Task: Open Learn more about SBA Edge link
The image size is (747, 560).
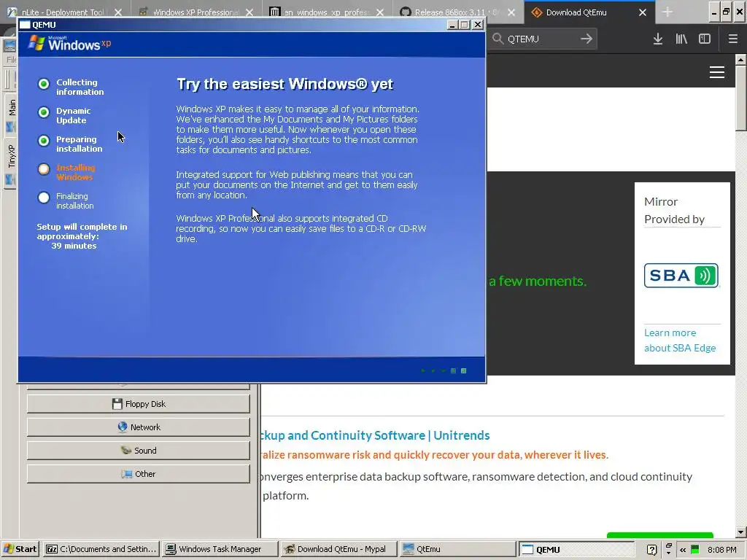Action: click(x=680, y=341)
